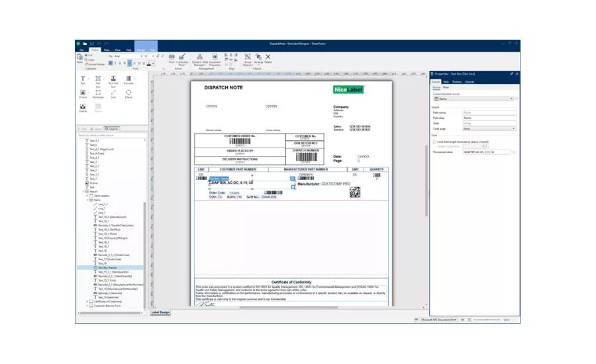
Task: Select the Rectangle shape tool
Action: pos(98,94)
